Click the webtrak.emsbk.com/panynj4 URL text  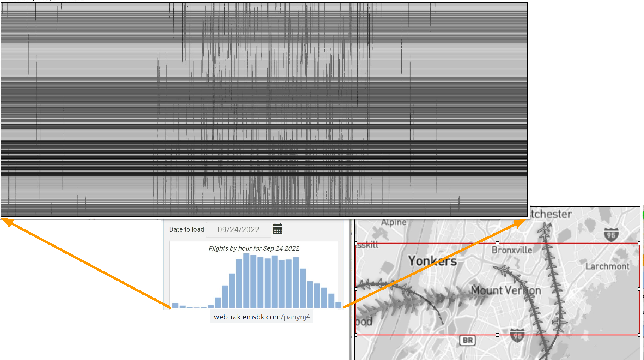(262, 317)
